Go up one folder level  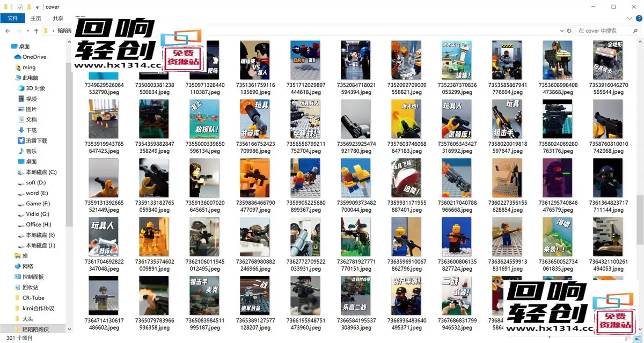(36, 31)
